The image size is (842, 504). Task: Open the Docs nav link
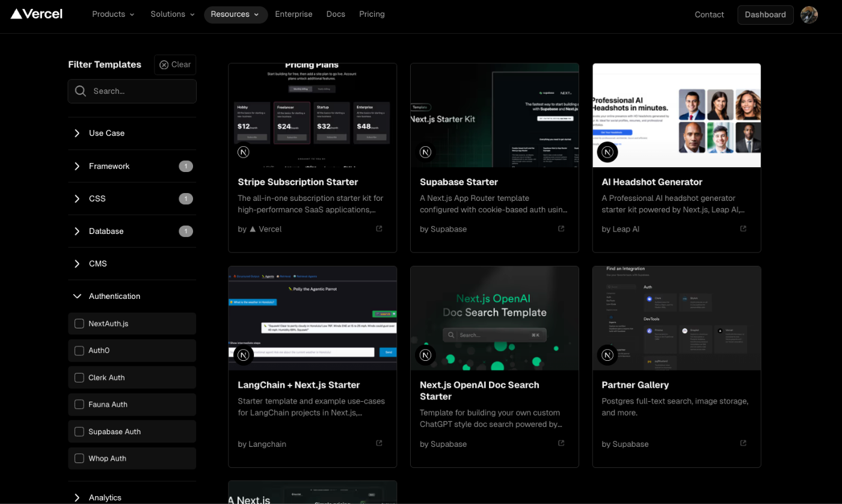pos(336,14)
